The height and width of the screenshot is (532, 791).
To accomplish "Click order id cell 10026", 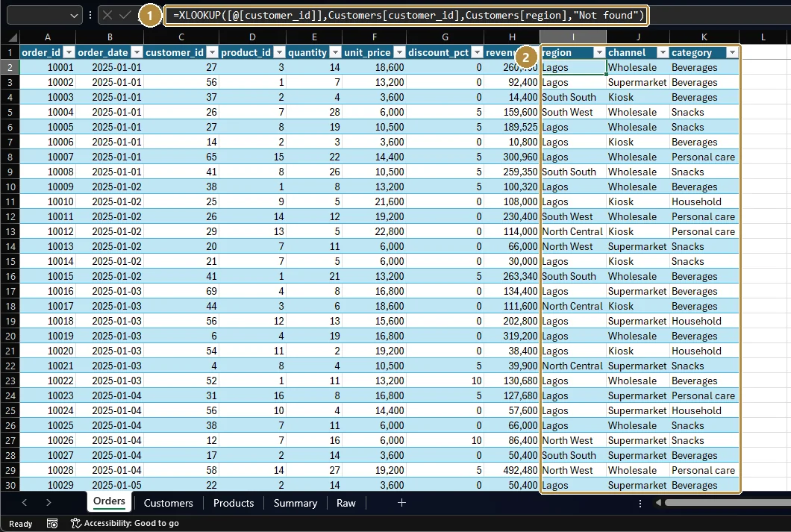I will [48, 440].
